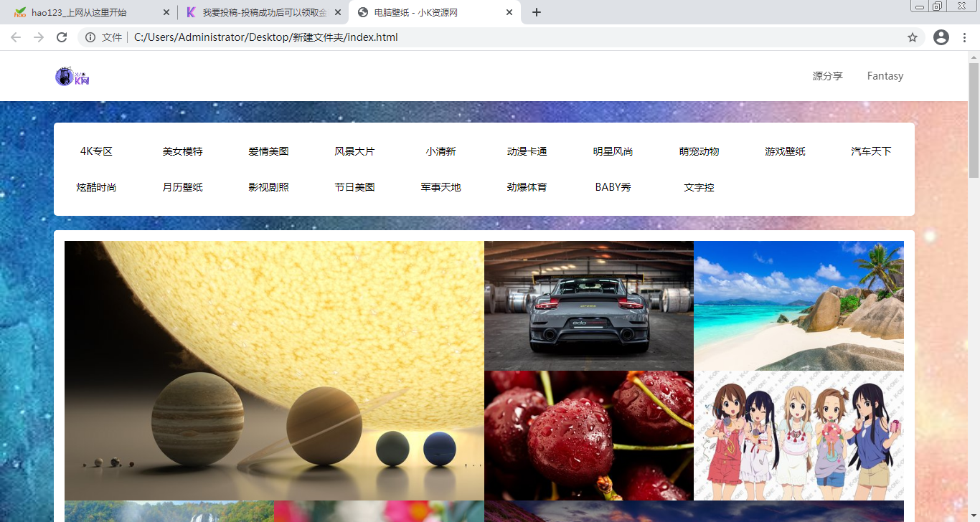Open the Chrome three-dot menu

pyautogui.click(x=964, y=37)
